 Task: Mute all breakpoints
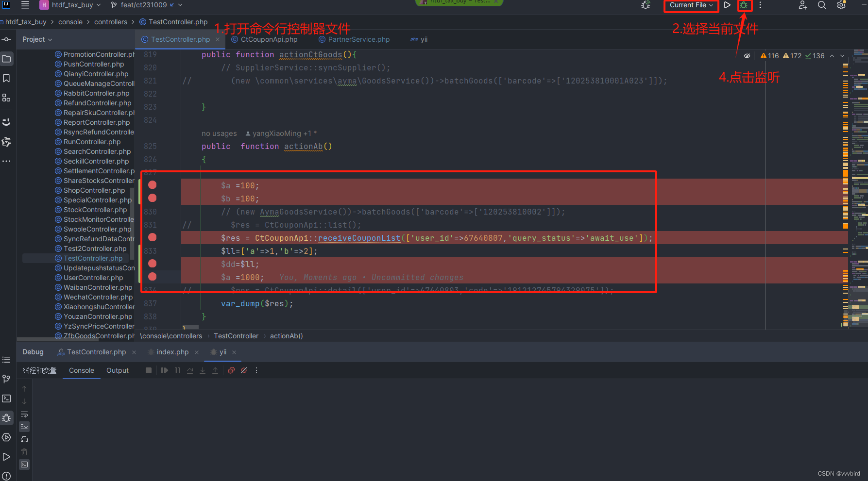tap(244, 370)
